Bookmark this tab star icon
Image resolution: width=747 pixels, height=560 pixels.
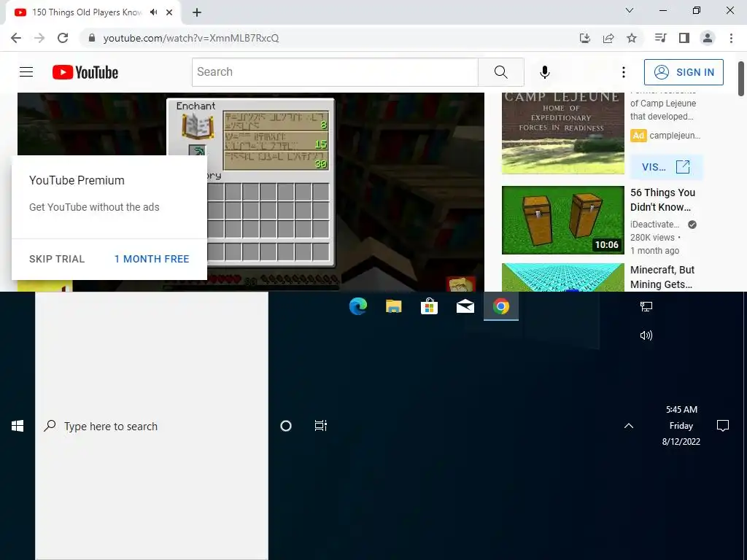point(632,38)
